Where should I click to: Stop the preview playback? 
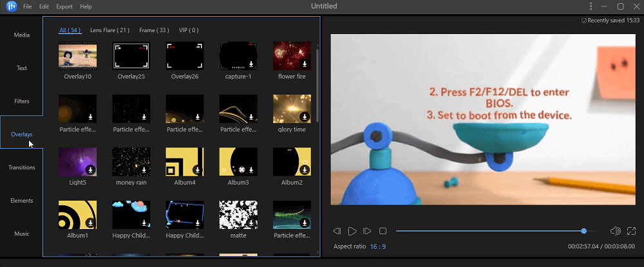coord(383,231)
